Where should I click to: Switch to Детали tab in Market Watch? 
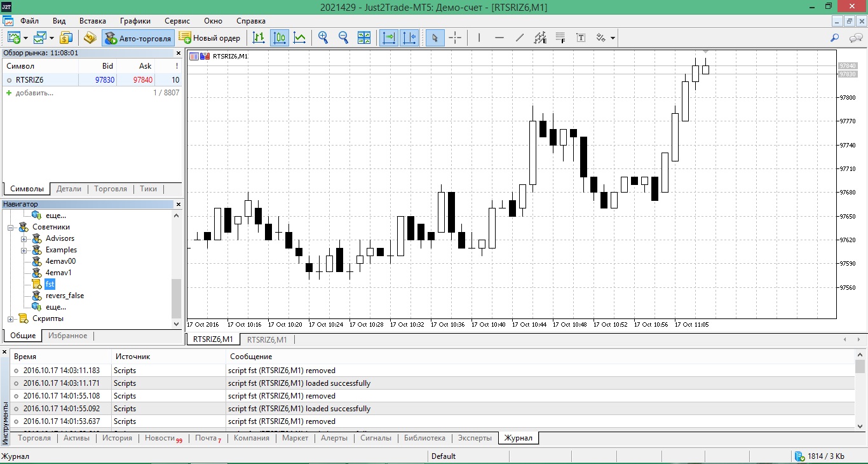tap(69, 189)
